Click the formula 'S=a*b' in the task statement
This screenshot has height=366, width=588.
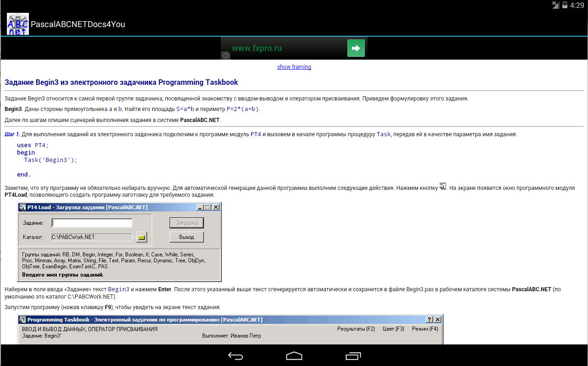pos(186,109)
